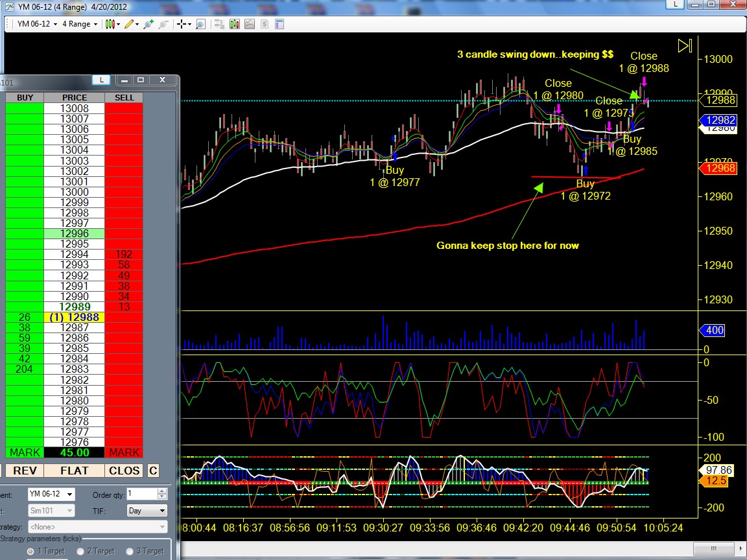This screenshot has width=747, height=560.
Task: Click sell cell showing 192 at 12994
Action: [x=124, y=254]
